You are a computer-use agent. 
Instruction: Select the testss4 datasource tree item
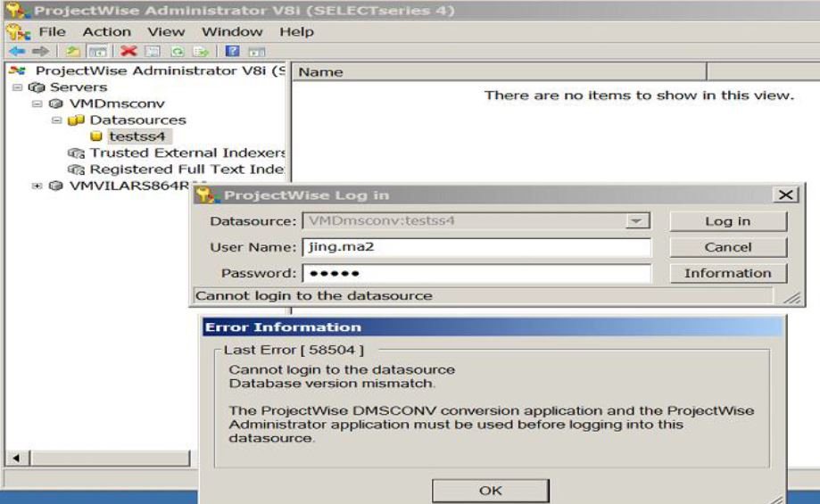pyautogui.click(x=137, y=136)
